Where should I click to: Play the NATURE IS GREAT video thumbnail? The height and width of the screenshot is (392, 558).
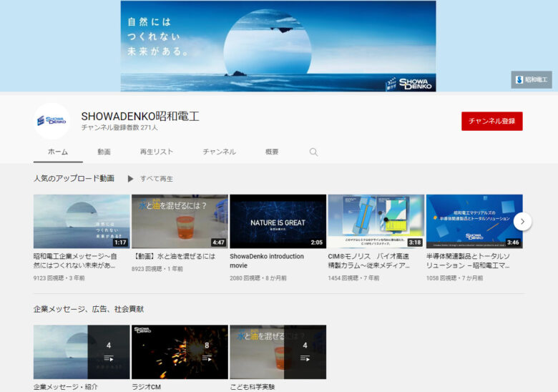pos(278,221)
